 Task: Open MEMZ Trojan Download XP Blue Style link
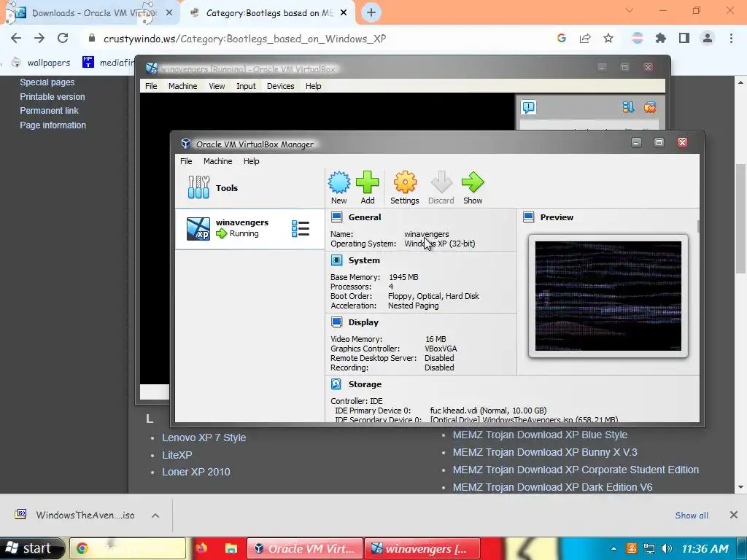point(540,435)
